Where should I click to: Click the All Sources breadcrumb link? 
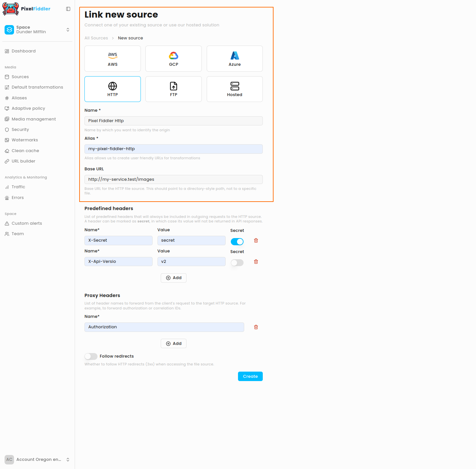[x=96, y=38]
